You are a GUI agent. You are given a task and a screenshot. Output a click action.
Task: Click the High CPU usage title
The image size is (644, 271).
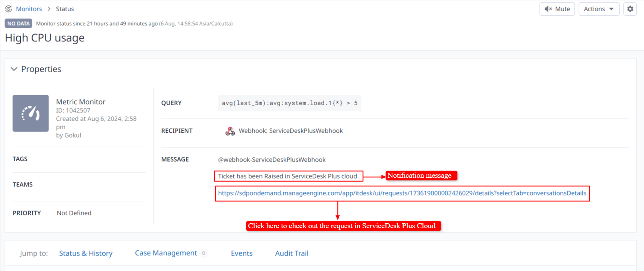pos(45,38)
